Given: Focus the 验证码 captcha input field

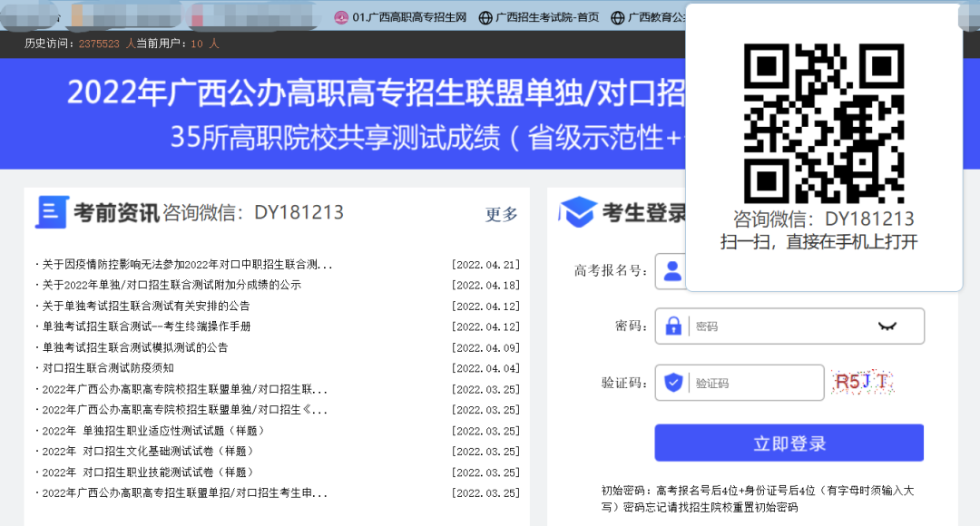Looking at the screenshot, I should [753, 383].
